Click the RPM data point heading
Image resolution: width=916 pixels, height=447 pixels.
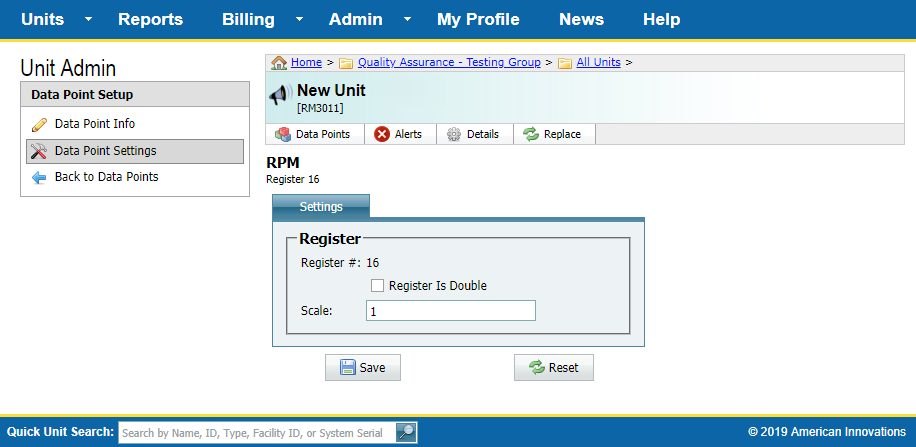[283, 163]
